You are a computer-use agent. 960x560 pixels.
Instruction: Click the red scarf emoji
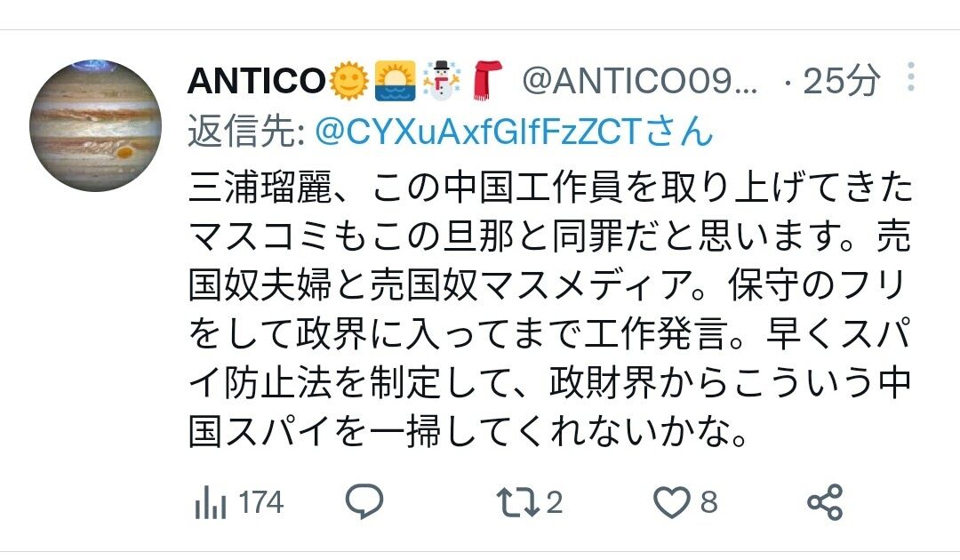pyautogui.click(x=487, y=80)
